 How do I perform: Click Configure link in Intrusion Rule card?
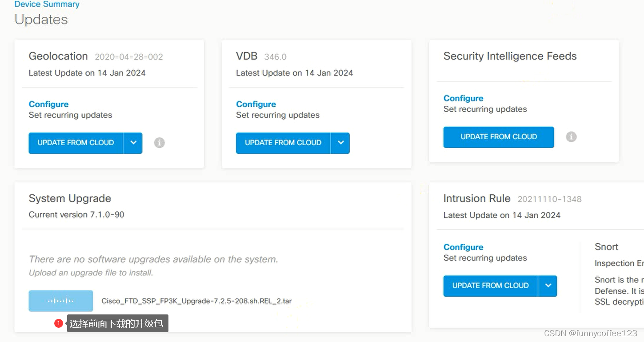click(x=463, y=247)
